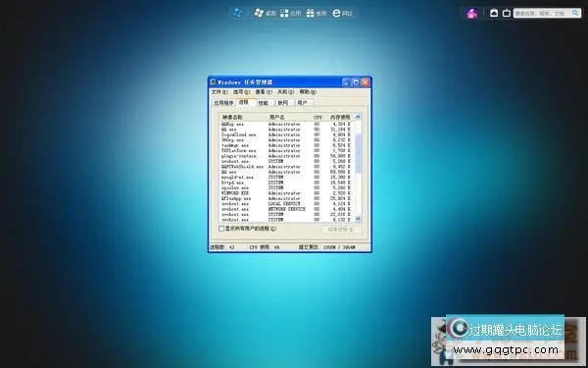Screen dimensions: 588x368
Task: Open the 关机(U) menu
Action: 285,92
